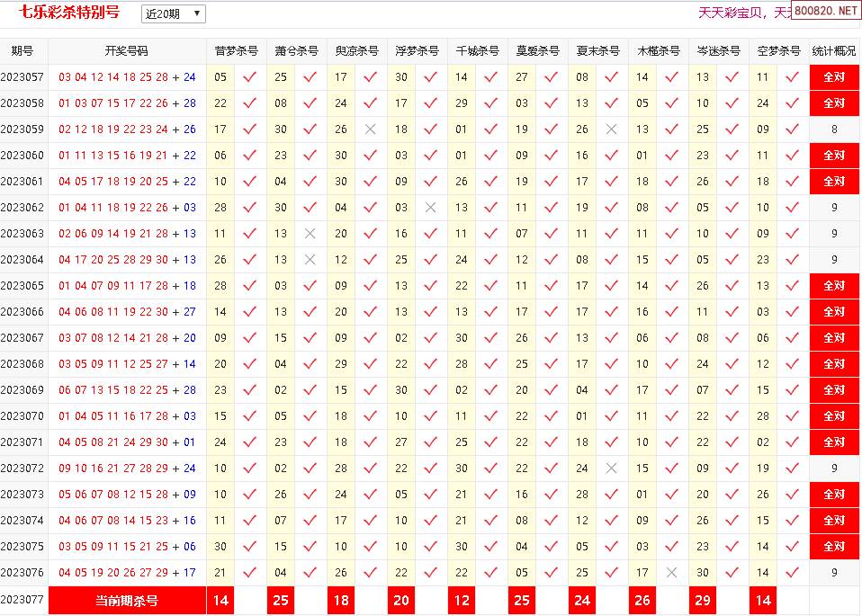Click the gray X in row 2023076 under 木槿杀号
This screenshot has height=616, width=862.
671,573
